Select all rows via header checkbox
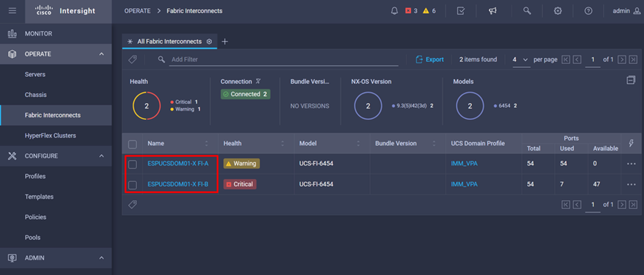Screen dimensions: 644x275 pos(132,144)
